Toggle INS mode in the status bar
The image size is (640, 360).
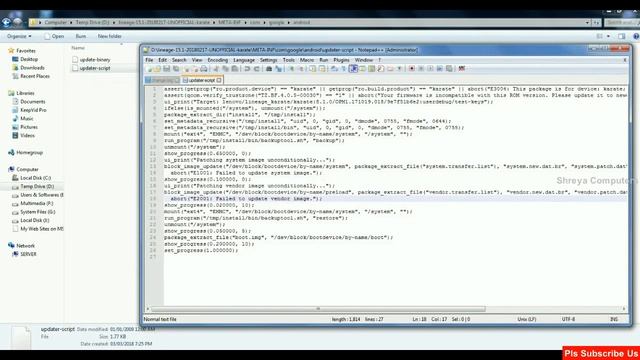click(x=614, y=319)
